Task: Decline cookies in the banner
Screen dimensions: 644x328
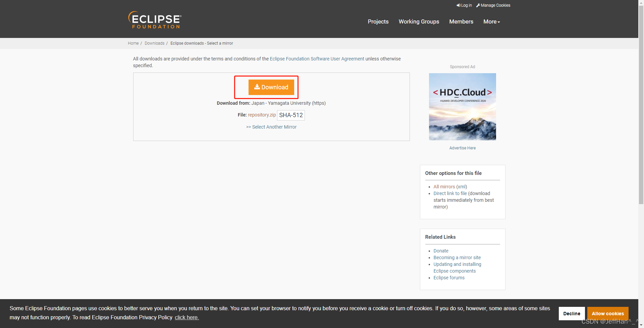Action: [x=572, y=314]
